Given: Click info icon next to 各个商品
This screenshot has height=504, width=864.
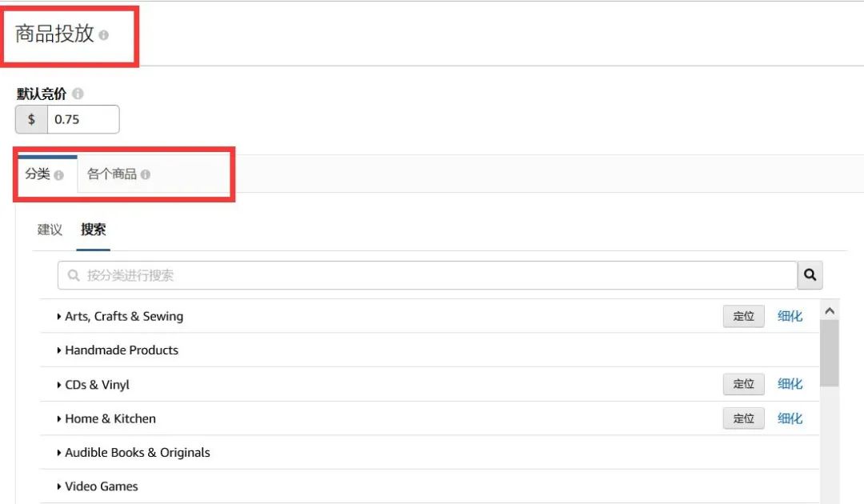Looking at the screenshot, I should click(146, 174).
